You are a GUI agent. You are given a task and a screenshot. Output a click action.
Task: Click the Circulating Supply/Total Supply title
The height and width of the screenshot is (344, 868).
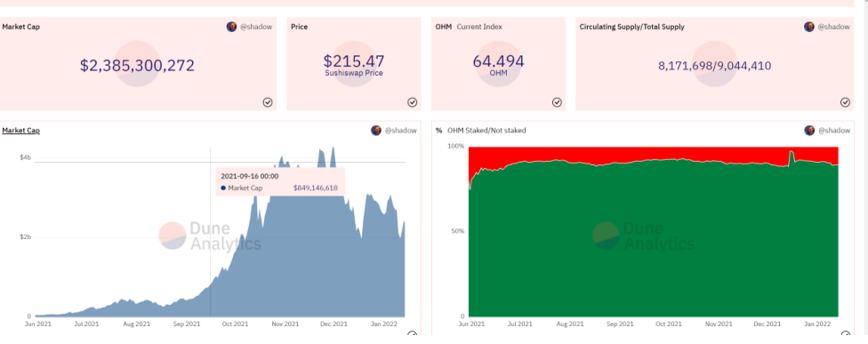631,27
